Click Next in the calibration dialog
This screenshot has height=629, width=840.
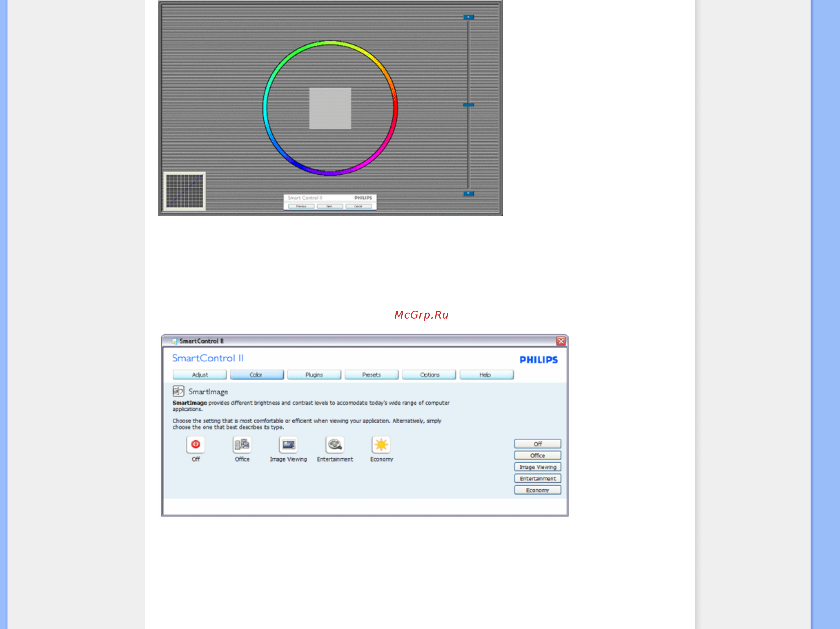pyautogui.click(x=330, y=206)
